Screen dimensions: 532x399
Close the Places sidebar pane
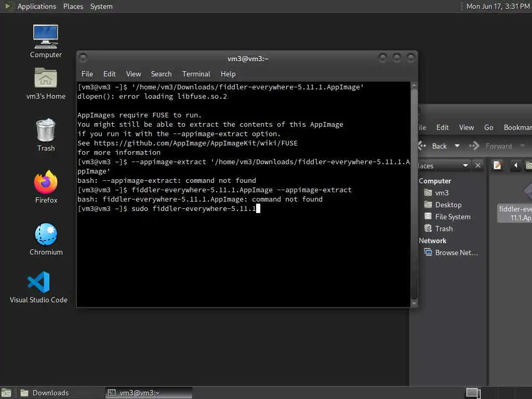(478, 165)
